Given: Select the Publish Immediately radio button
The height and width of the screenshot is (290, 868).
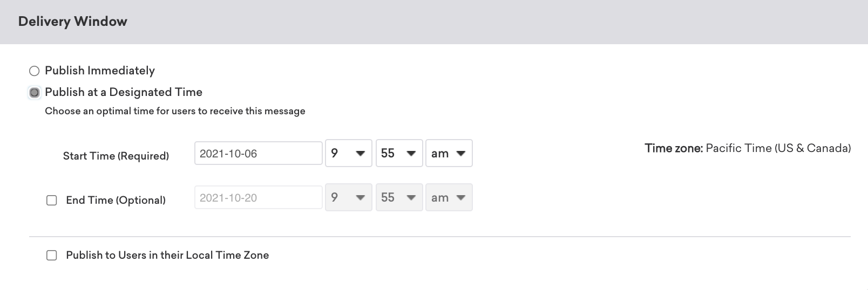Looking at the screenshot, I should (35, 71).
